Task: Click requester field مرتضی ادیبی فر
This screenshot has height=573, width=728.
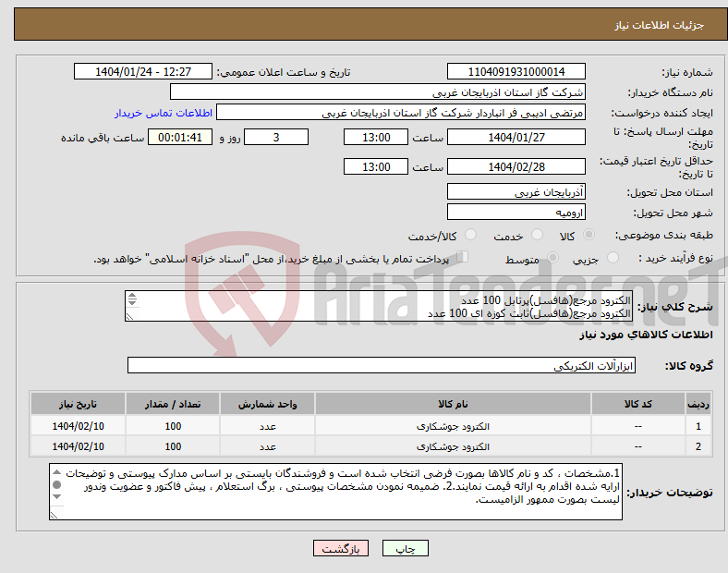Action: 401,113
